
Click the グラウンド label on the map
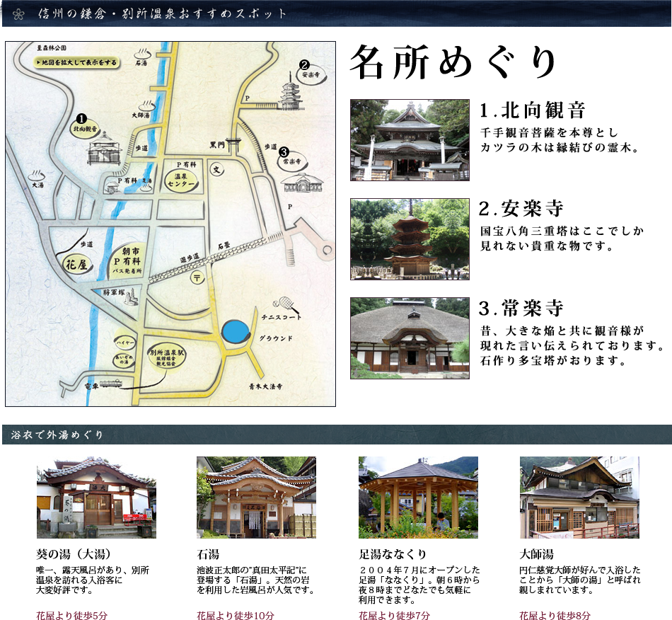(276, 338)
